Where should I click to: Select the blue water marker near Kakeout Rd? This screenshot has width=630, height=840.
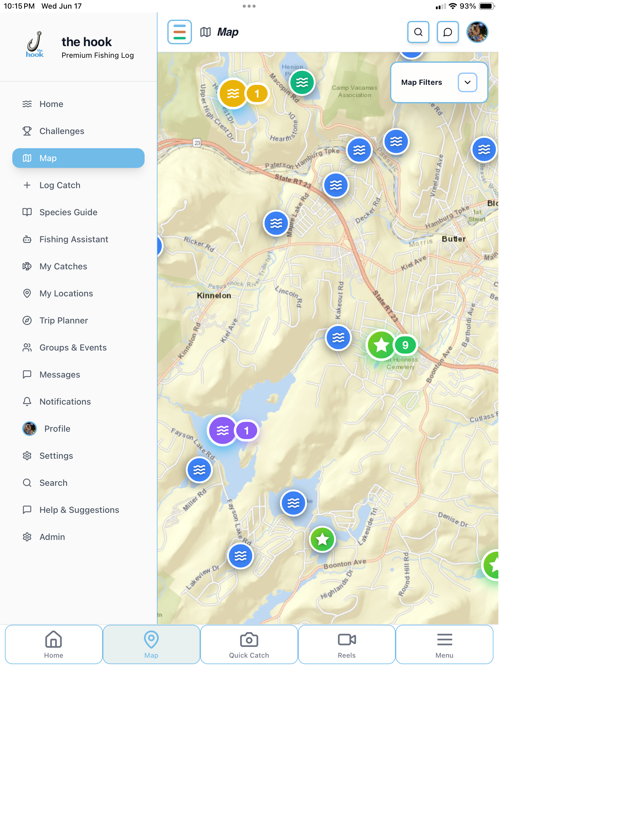pyautogui.click(x=338, y=338)
